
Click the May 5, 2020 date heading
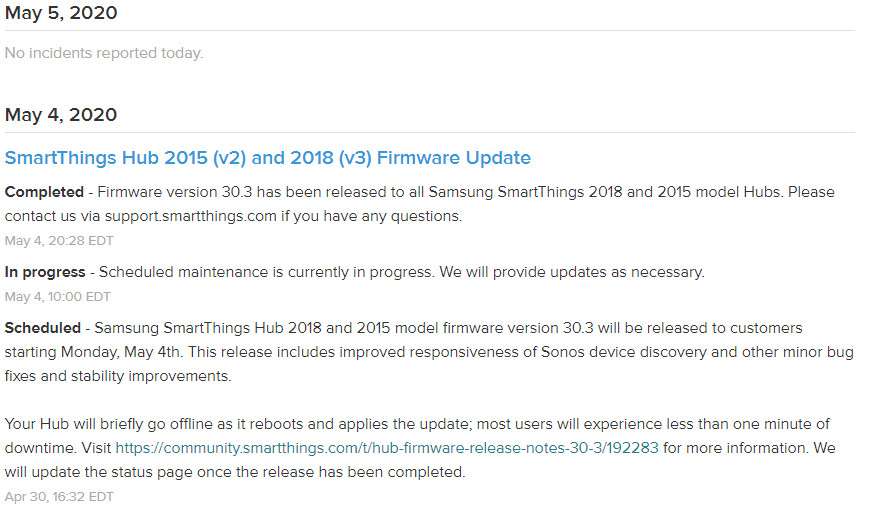click(61, 13)
